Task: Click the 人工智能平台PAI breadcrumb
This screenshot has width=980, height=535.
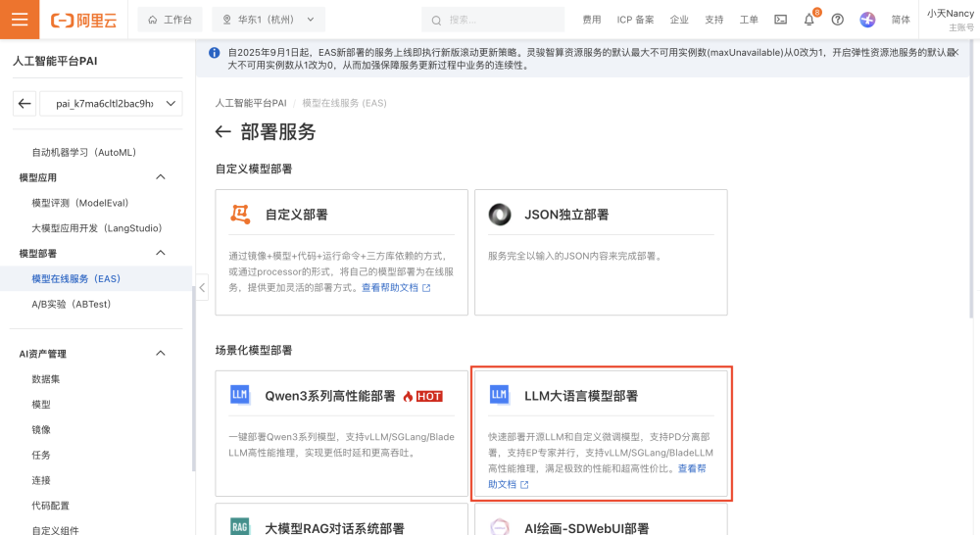Action: 251,103
